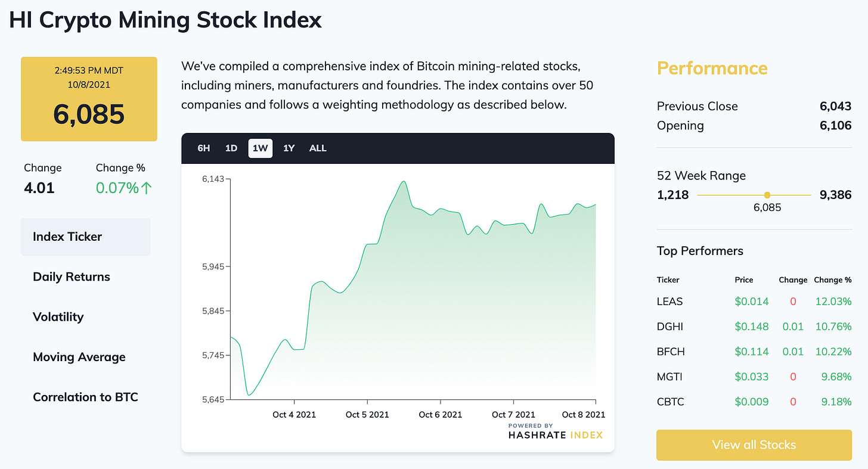Select the 6H time range tab

(x=204, y=148)
